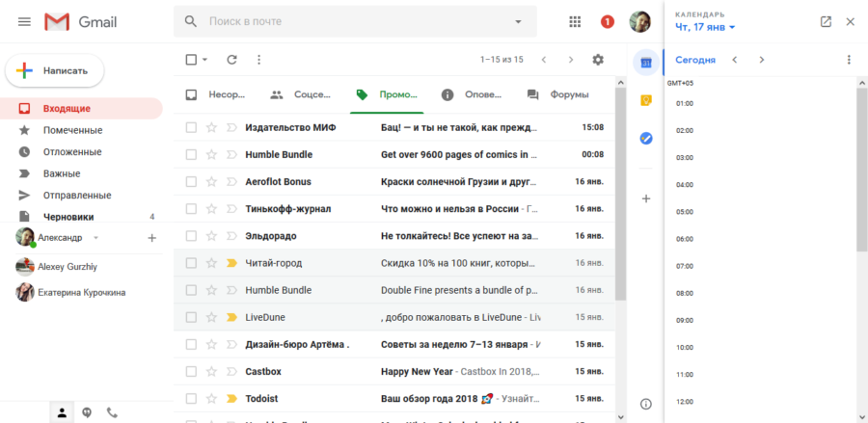Open calendar panel three-dot options

point(849,60)
